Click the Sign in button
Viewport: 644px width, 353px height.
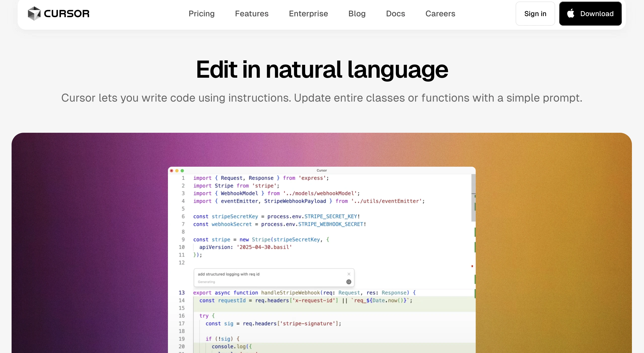pyautogui.click(x=535, y=14)
